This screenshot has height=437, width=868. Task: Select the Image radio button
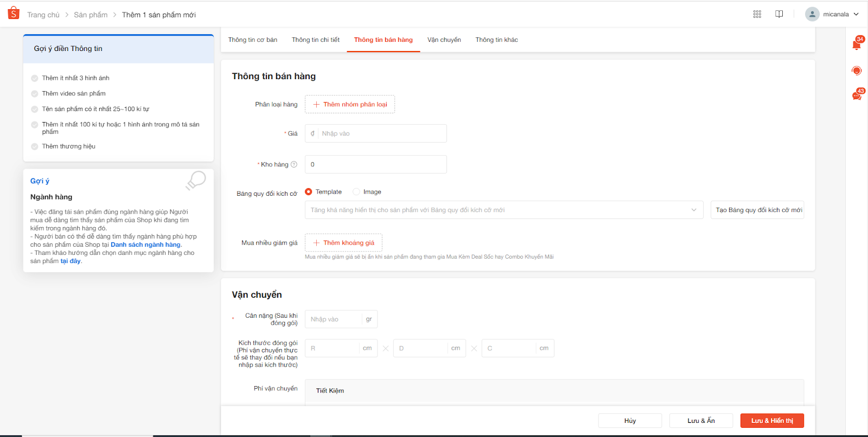(356, 192)
